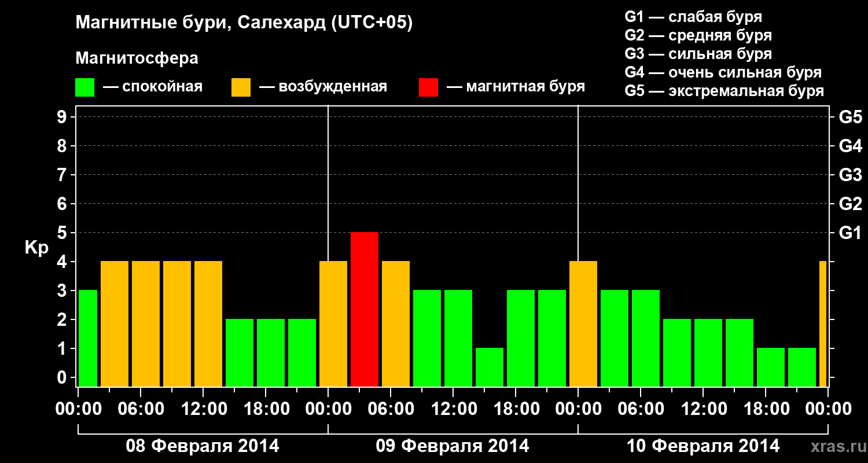Click the yellow bar just after the red bar

(x=396, y=324)
